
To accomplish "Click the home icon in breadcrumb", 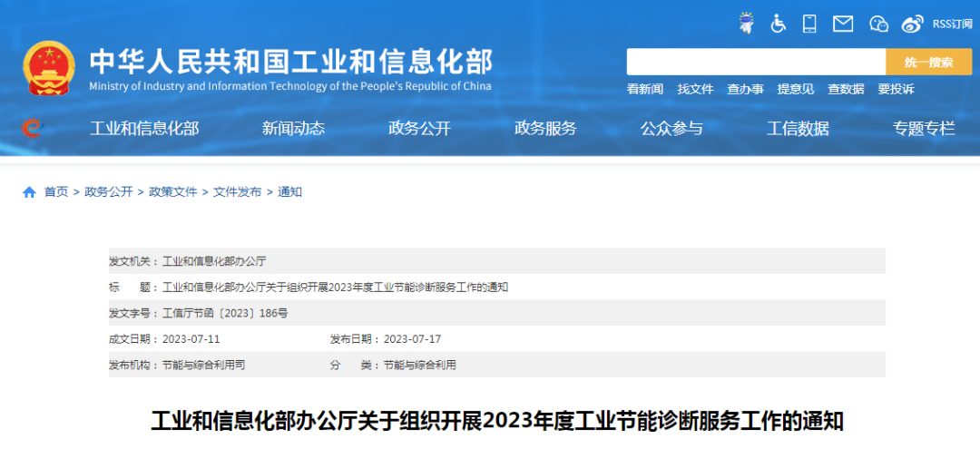I will (29, 192).
